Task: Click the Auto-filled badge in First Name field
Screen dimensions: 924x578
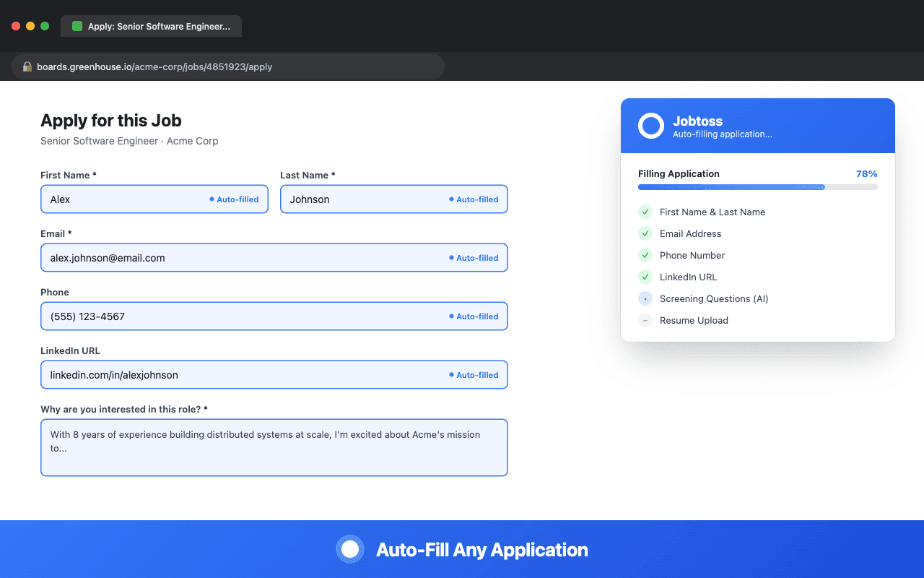Action: click(234, 199)
